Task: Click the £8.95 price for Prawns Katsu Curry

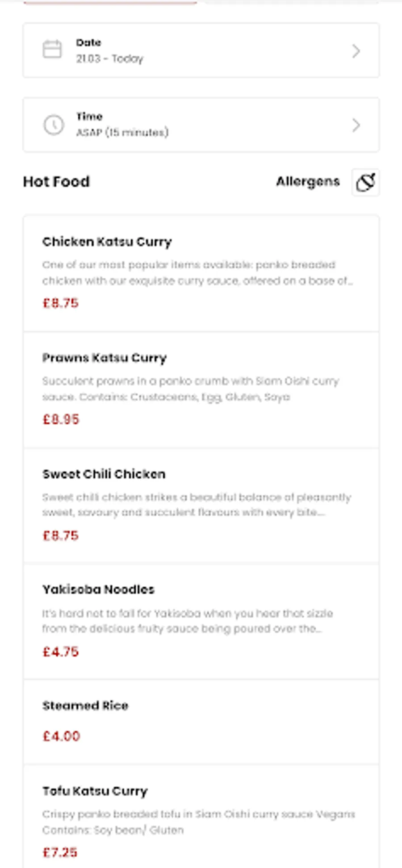Action: (61, 419)
